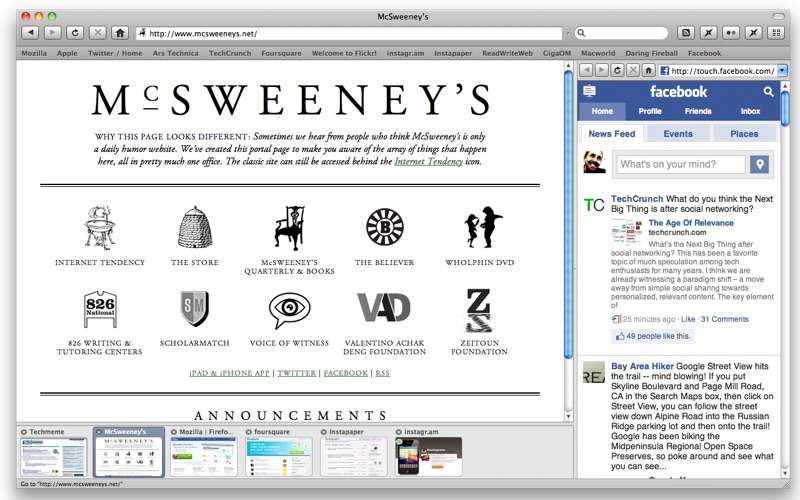800x500 pixels.
Task: Click the main URL address field
Action: 349,33
